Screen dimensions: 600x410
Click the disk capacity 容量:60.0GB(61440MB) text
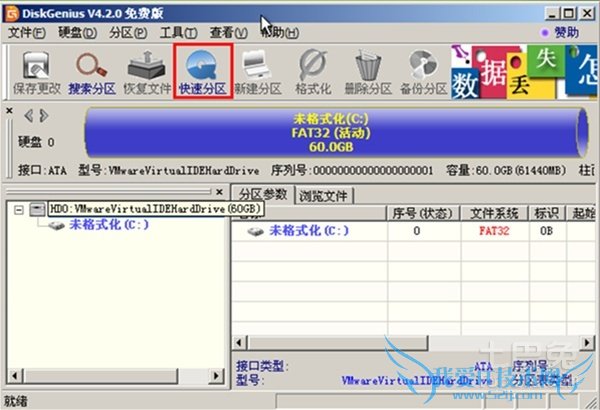click(506, 170)
